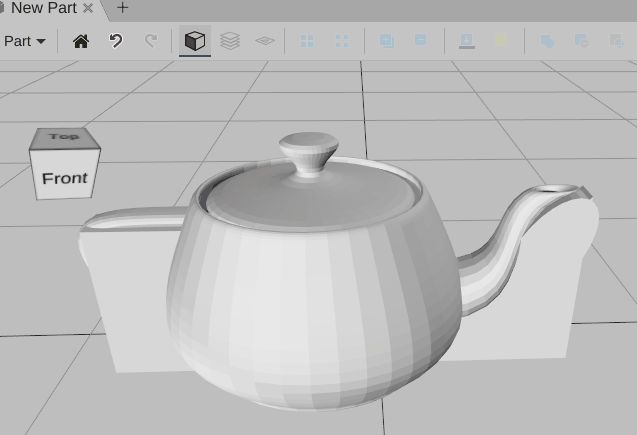637x435 pixels.
Task: Click the Top face of view cube
Action: (64, 137)
